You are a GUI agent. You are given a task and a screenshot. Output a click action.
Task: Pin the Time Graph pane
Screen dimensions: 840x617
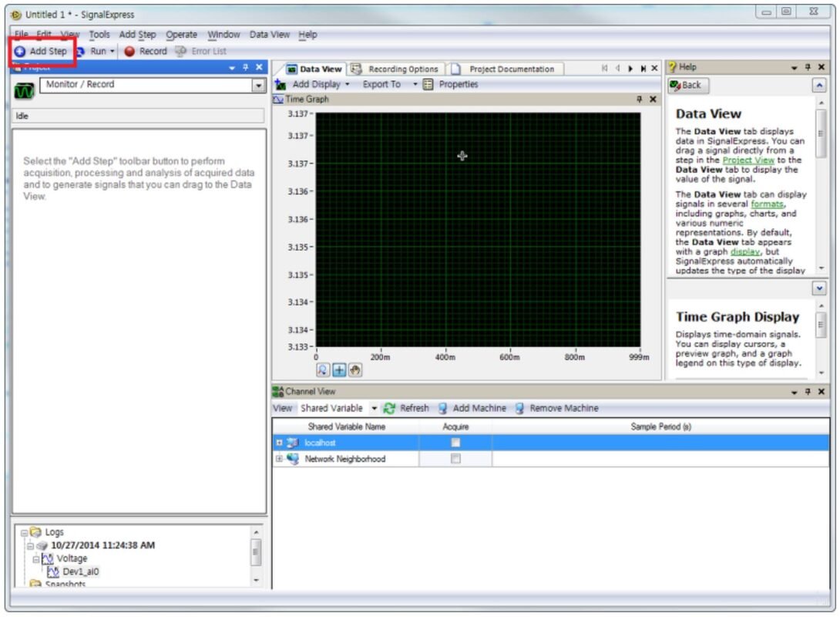tap(639, 99)
